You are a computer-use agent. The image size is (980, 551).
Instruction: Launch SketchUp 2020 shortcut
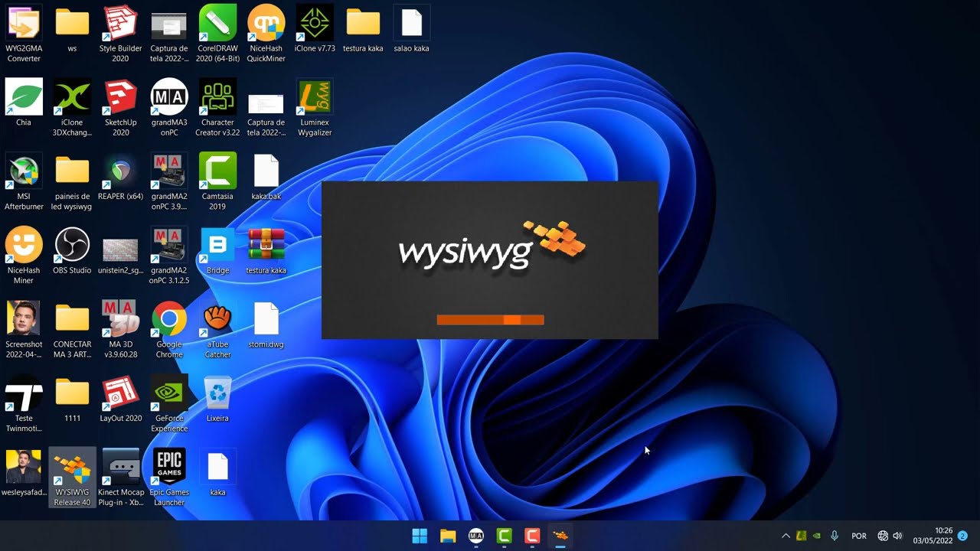pyautogui.click(x=120, y=108)
